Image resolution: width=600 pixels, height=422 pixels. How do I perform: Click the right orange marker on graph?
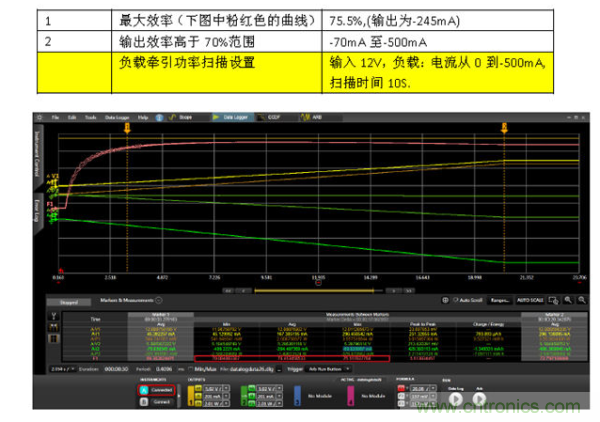(x=504, y=128)
